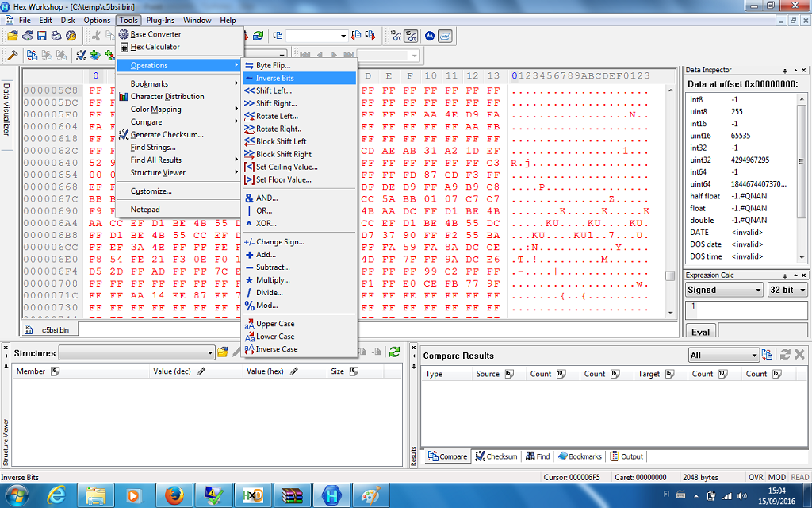Toggle the Intel byte order button

445,36
